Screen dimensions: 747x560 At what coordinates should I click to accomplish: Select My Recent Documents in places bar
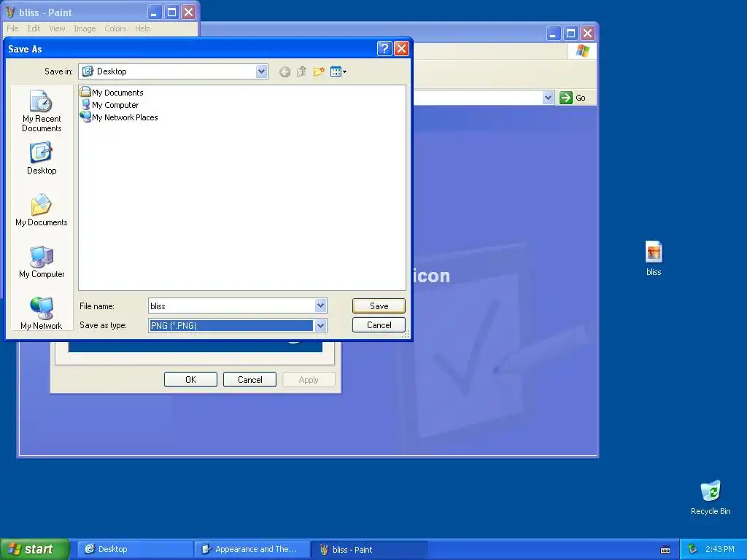pyautogui.click(x=42, y=111)
